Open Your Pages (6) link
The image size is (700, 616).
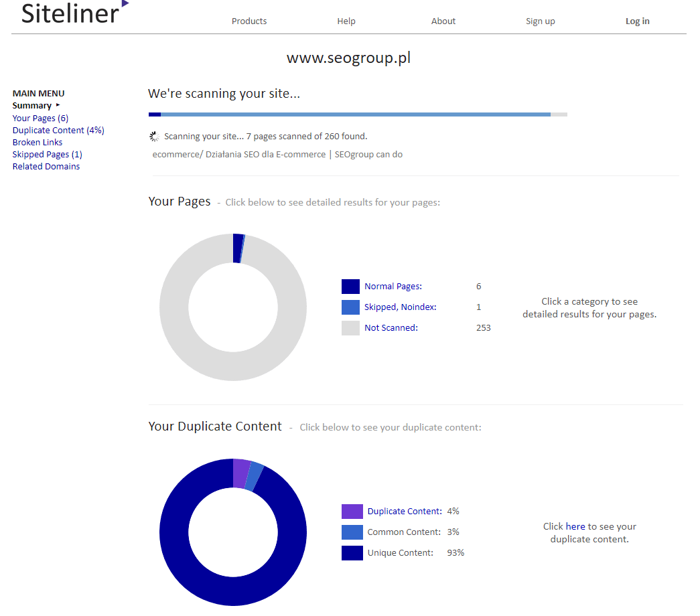point(40,119)
